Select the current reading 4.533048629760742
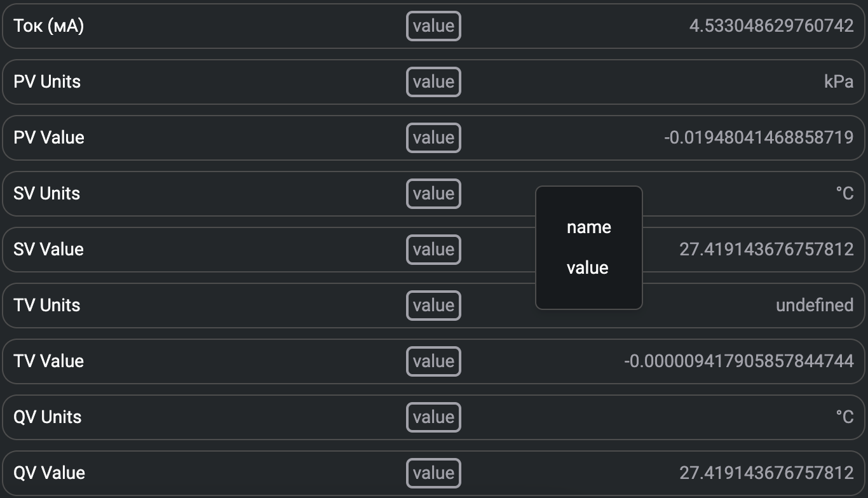The height and width of the screenshot is (498, 868). coord(771,26)
